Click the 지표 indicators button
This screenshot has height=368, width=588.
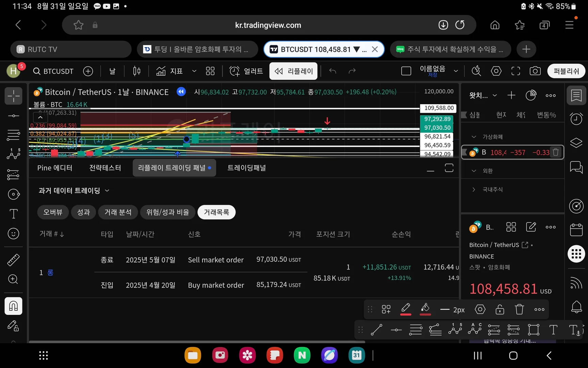point(169,71)
